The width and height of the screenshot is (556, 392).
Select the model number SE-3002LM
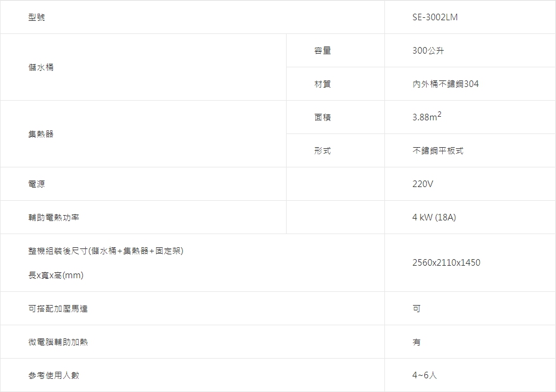(x=434, y=17)
